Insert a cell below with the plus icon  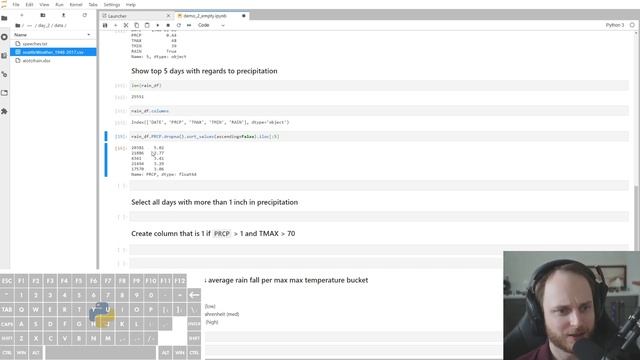point(116,25)
